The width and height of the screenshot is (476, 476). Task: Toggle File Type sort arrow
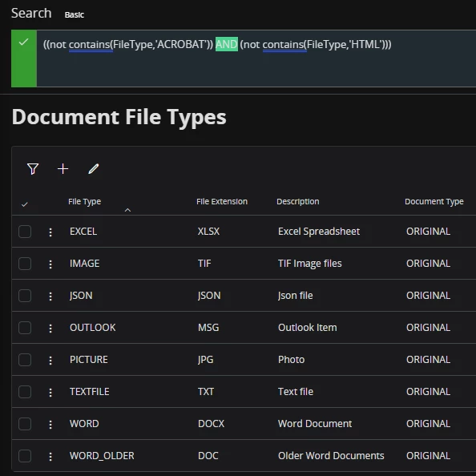(x=127, y=210)
